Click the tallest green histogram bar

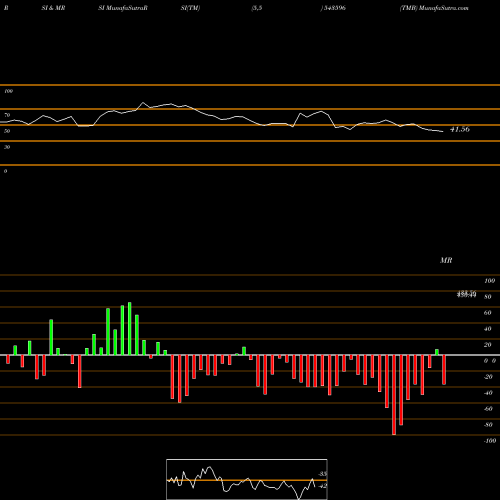click(x=130, y=329)
